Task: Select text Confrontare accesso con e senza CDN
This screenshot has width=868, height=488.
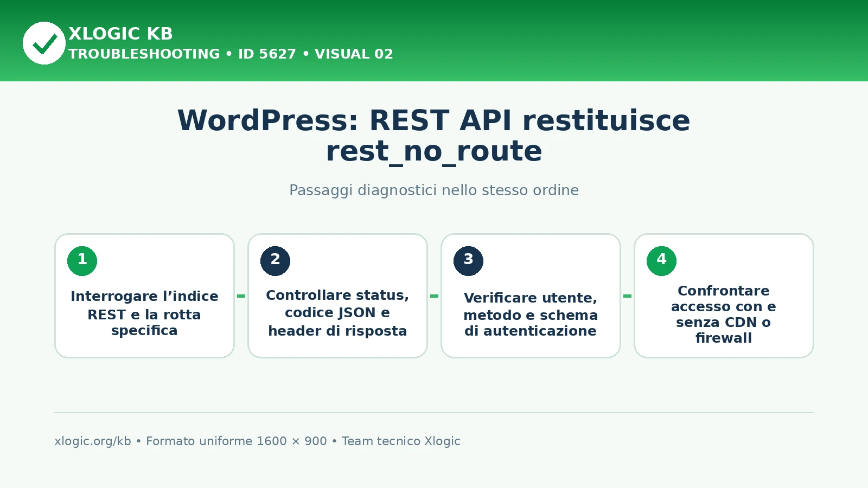Action: pyautogui.click(x=724, y=314)
